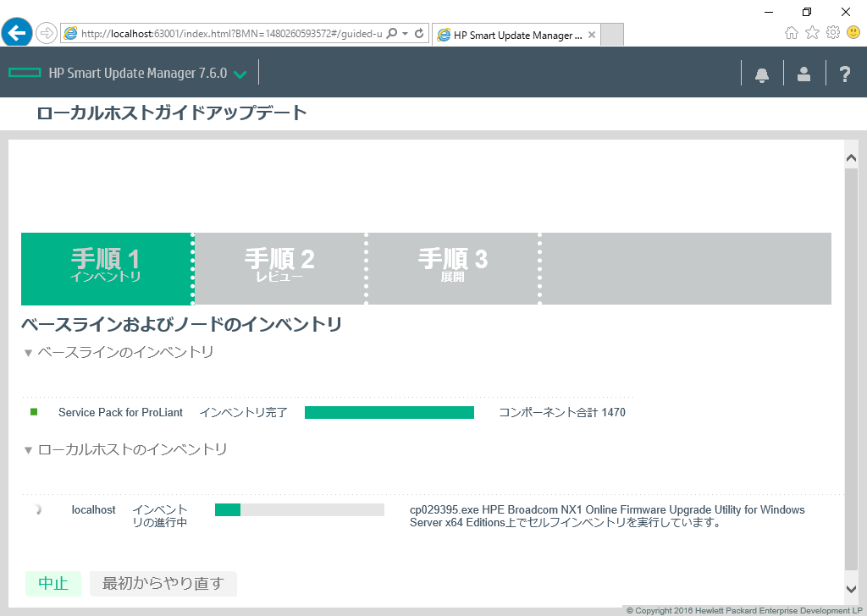The width and height of the screenshot is (867, 616).
Task: Click the ベースラインおよびノードのインベントリ heading
Action: point(182,324)
